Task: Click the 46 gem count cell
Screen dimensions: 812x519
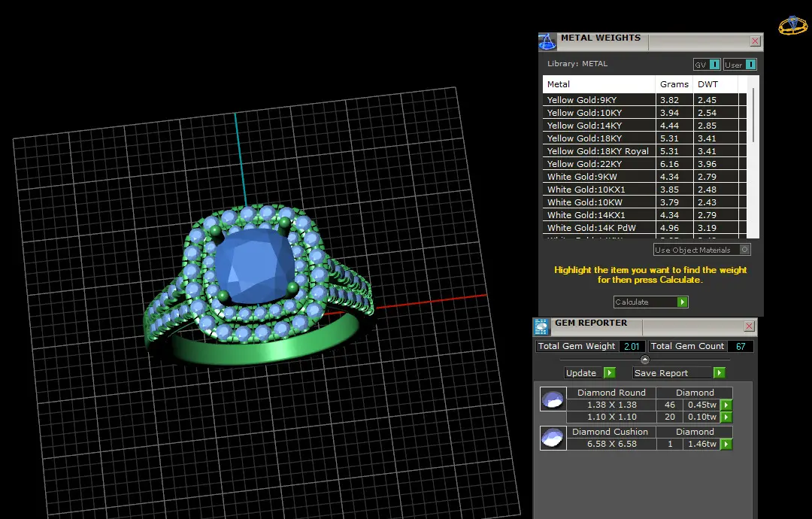Action: (670, 405)
